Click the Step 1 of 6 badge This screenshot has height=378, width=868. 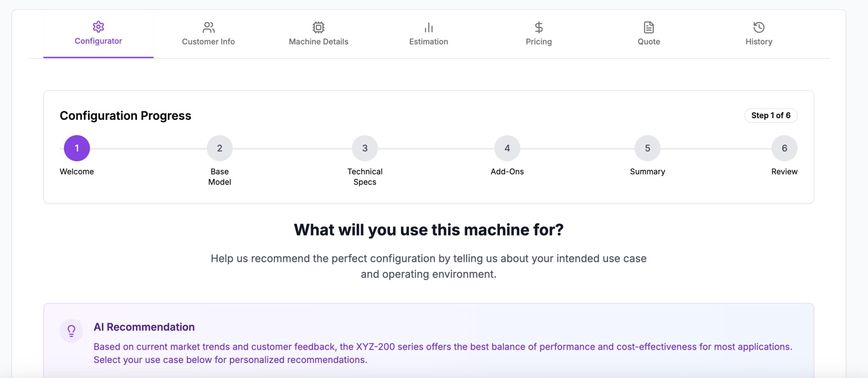(771, 115)
